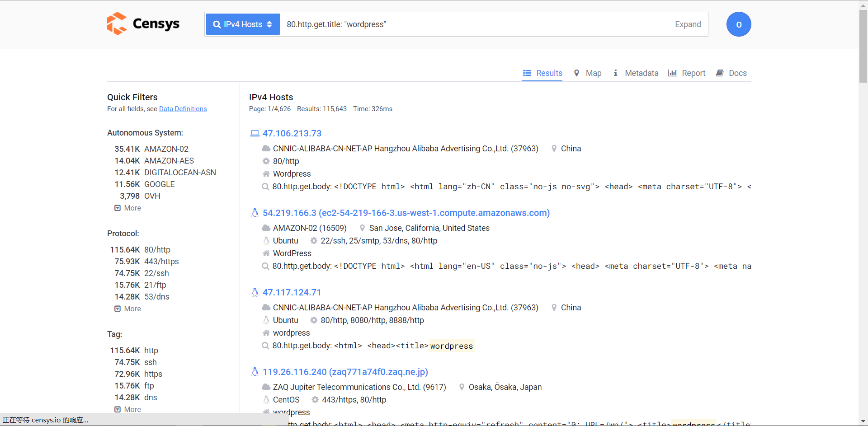Screen dimensions: 868x426
Task: Open the Data Definitions link
Action: (183, 109)
